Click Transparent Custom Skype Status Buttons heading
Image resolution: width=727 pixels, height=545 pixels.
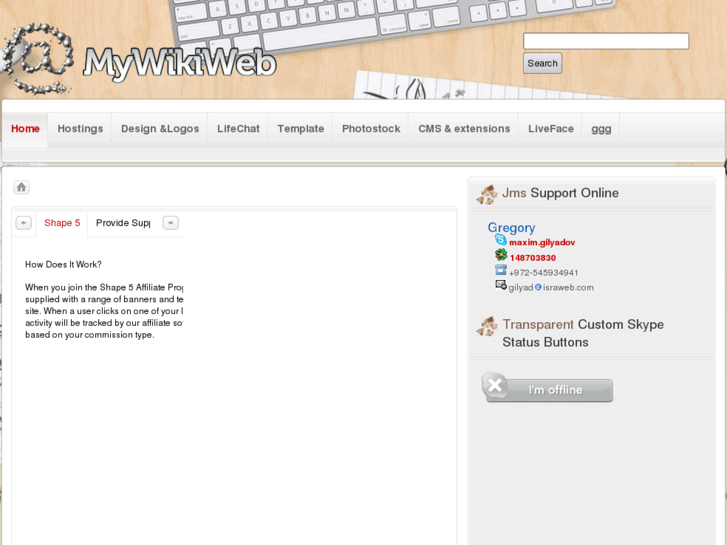pos(583,333)
